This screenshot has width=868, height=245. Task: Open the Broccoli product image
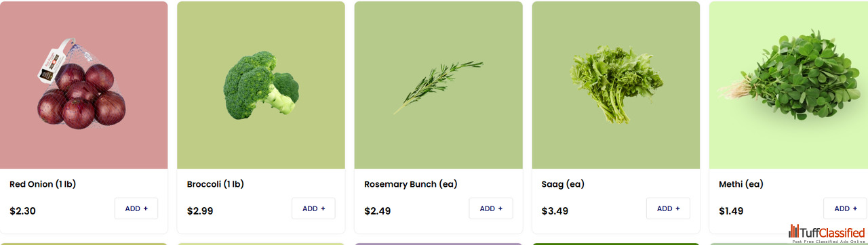coord(261,85)
